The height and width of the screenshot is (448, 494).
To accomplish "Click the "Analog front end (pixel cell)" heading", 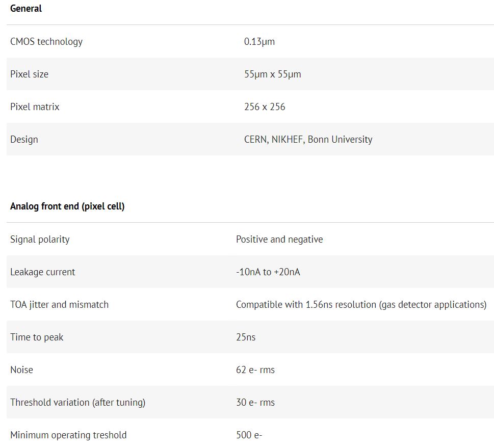I will click(67, 206).
